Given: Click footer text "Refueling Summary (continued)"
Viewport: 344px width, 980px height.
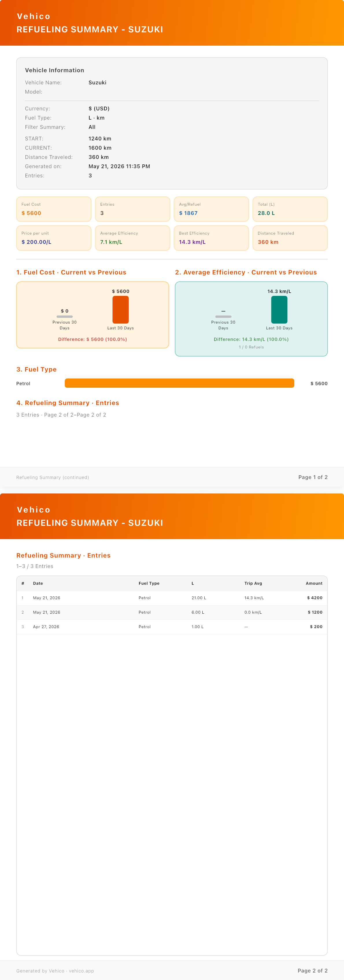Looking at the screenshot, I should [53, 478].
